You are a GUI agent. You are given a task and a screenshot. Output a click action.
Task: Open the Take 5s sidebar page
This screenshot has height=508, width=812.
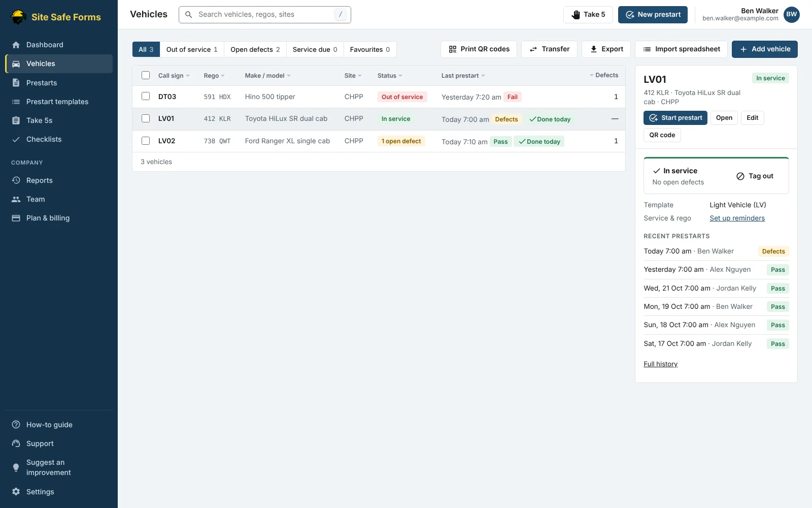tap(59, 120)
